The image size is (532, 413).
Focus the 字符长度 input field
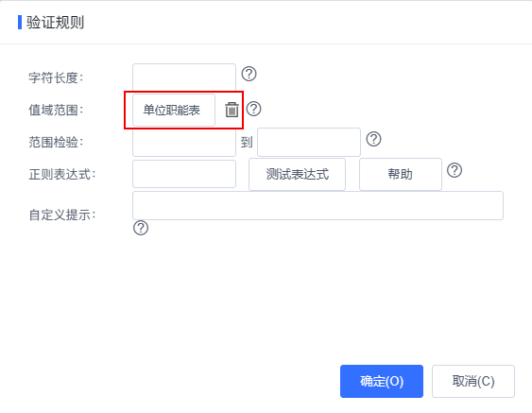pyautogui.click(x=184, y=77)
